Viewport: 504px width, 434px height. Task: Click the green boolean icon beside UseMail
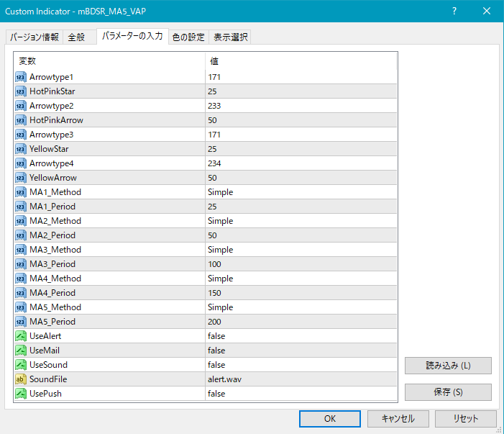(21, 351)
